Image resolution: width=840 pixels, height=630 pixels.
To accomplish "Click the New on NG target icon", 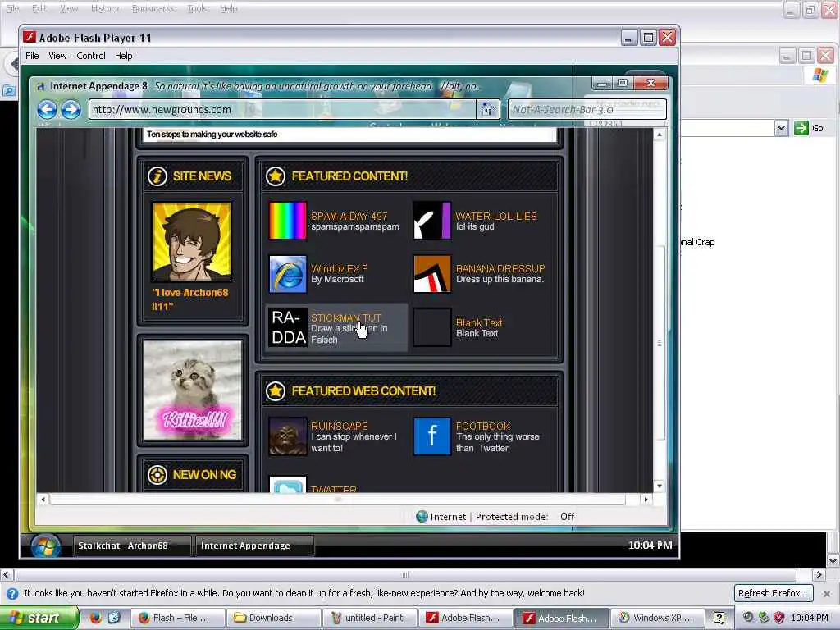I will pyautogui.click(x=157, y=475).
